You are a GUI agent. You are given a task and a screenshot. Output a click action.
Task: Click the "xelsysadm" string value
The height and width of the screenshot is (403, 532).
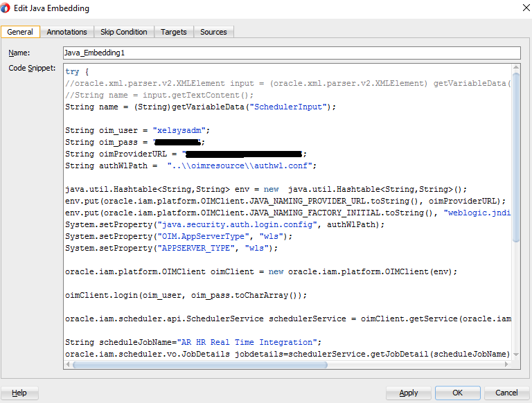pyautogui.click(x=179, y=130)
